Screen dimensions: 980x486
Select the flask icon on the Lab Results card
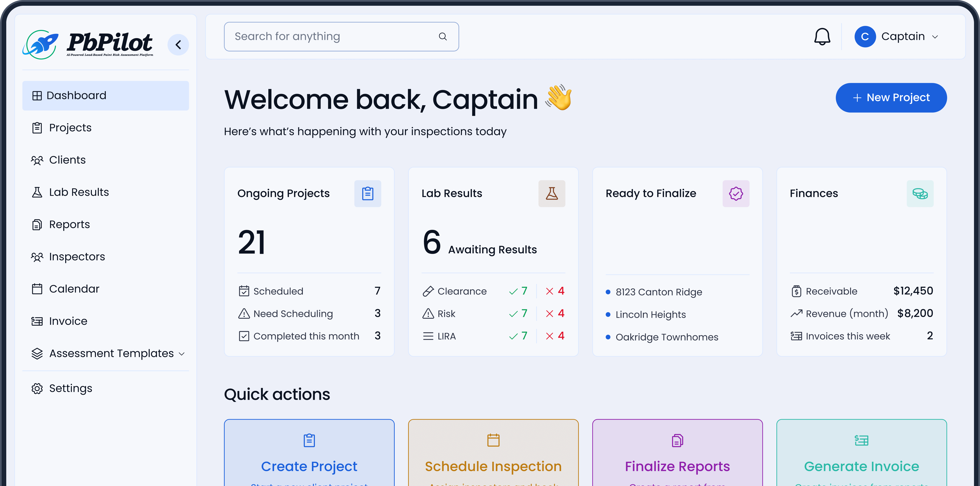pos(552,194)
